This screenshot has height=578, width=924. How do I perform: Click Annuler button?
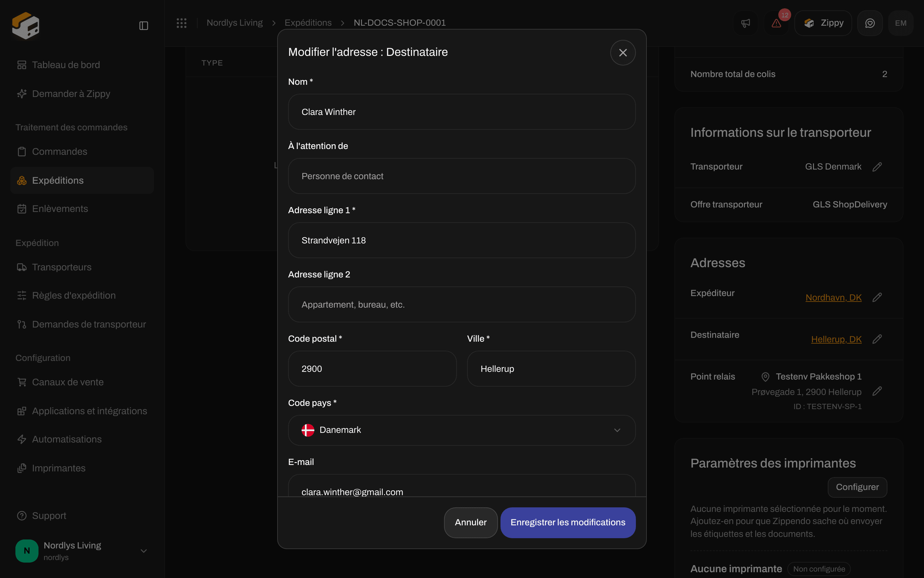coord(470,522)
